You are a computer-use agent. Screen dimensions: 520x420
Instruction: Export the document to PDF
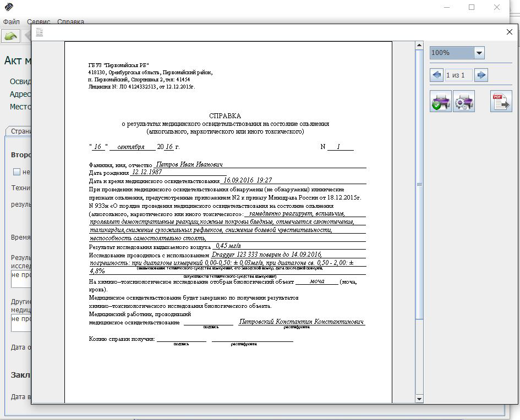[501, 102]
